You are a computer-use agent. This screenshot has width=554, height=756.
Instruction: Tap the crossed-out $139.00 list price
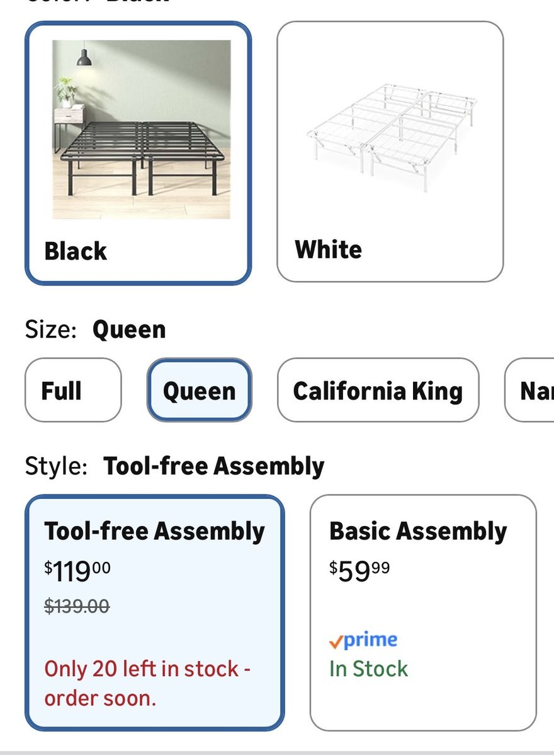pos(77,606)
